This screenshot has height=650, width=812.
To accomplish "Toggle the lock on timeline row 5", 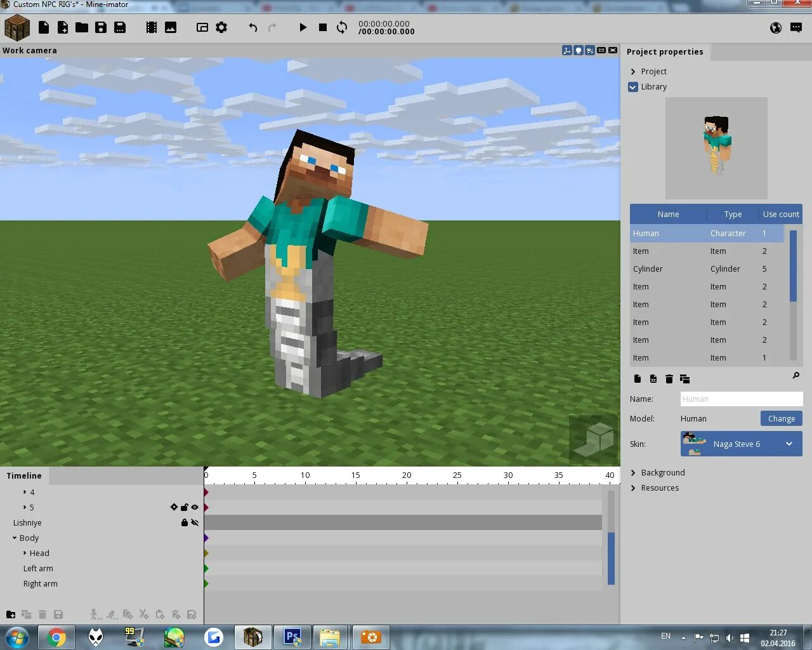I will [x=185, y=507].
